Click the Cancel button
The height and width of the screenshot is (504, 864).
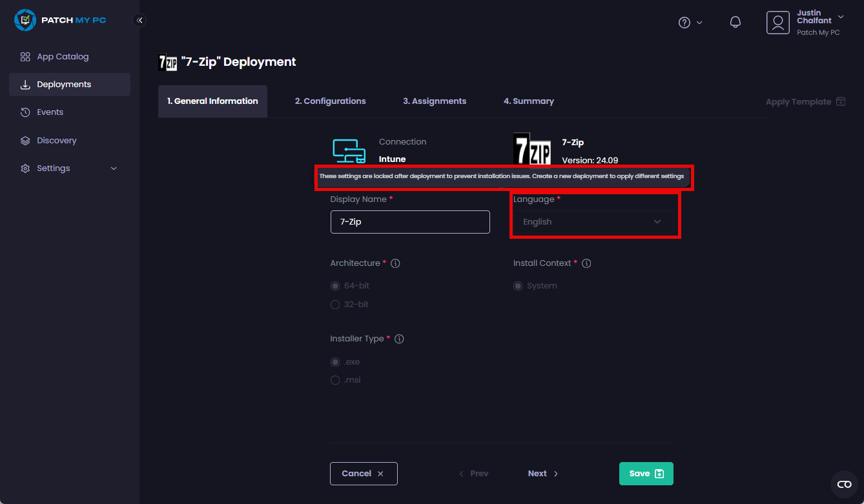pyautogui.click(x=364, y=474)
